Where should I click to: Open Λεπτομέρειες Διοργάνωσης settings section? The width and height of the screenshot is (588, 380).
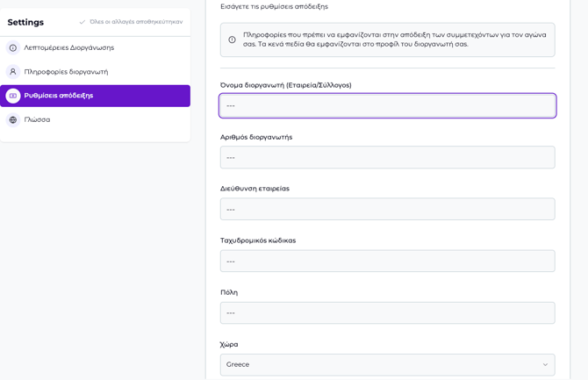[68, 48]
